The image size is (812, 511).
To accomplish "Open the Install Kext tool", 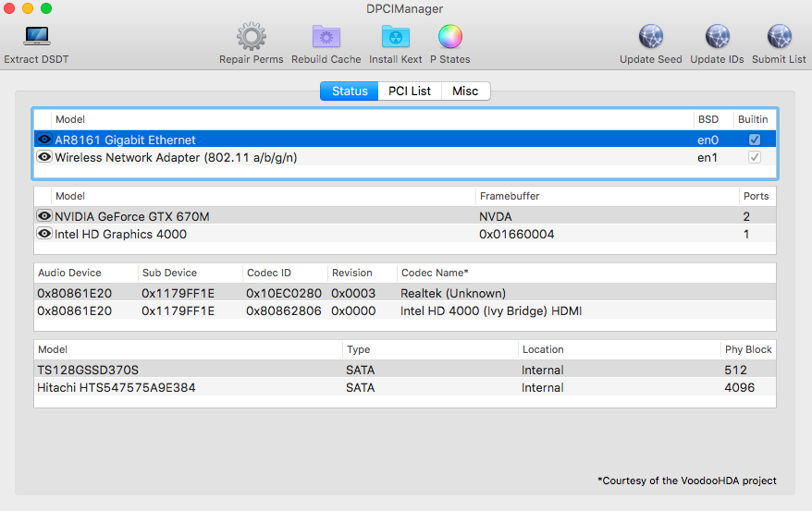I will (396, 37).
